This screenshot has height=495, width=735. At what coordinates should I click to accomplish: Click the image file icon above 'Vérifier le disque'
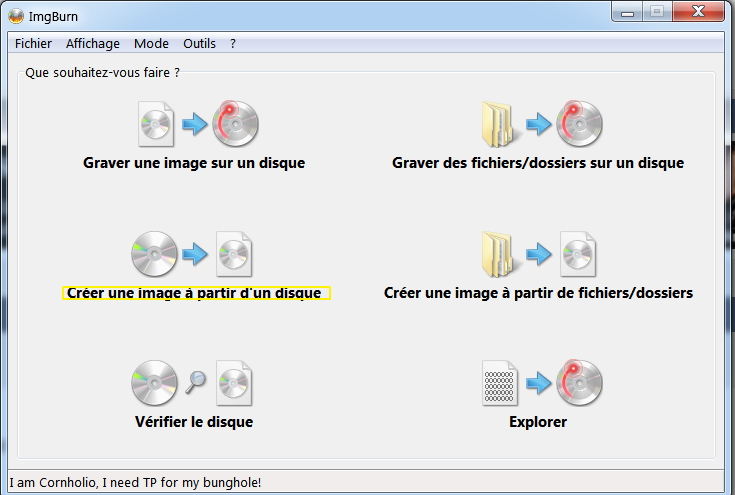234,383
